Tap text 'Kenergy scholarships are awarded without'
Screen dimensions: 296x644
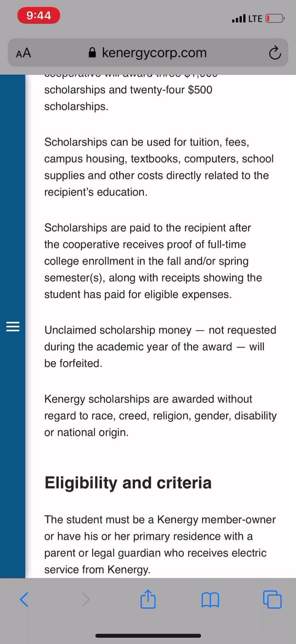coord(148,399)
